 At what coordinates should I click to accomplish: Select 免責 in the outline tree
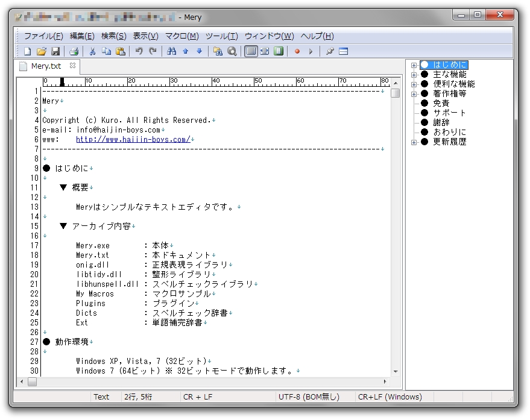tap(441, 103)
